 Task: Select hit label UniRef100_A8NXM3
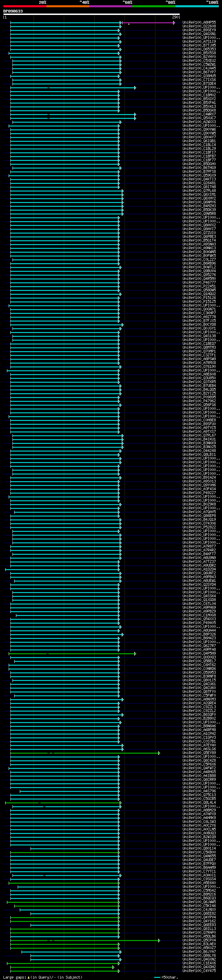click(x=199, y=699)
